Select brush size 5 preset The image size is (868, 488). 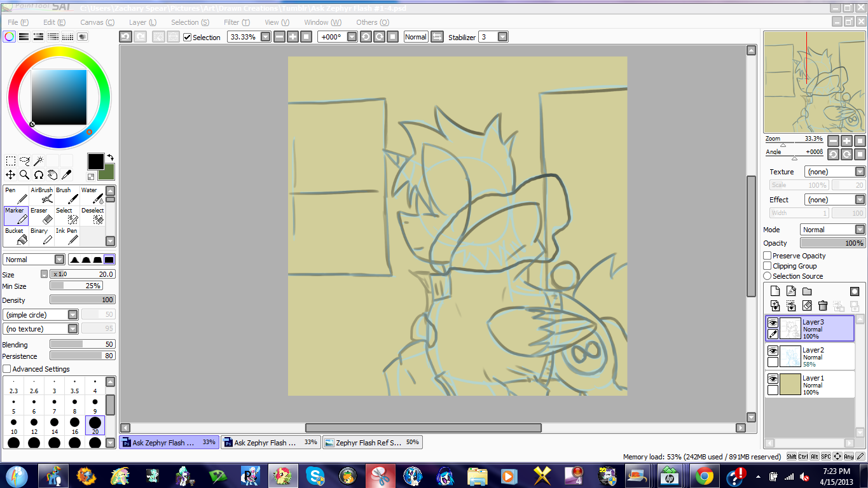[x=13, y=405]
